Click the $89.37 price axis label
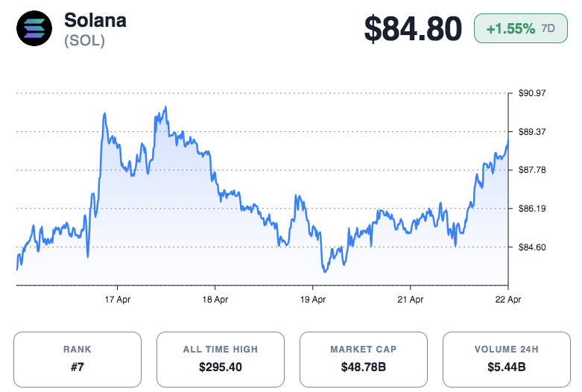582x392 pixels. [x=532, y=132]
